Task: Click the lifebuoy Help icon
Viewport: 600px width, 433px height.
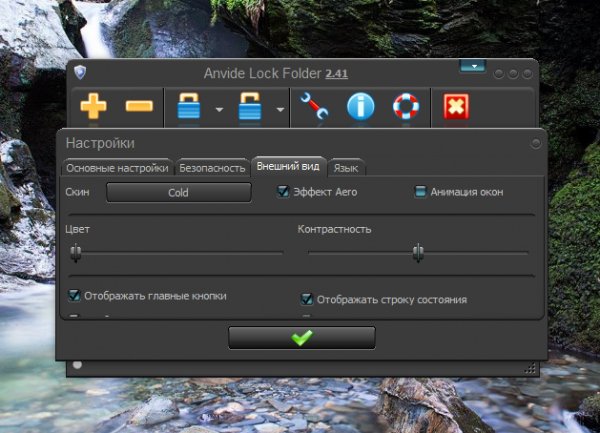Action: (x=406, y=106)
